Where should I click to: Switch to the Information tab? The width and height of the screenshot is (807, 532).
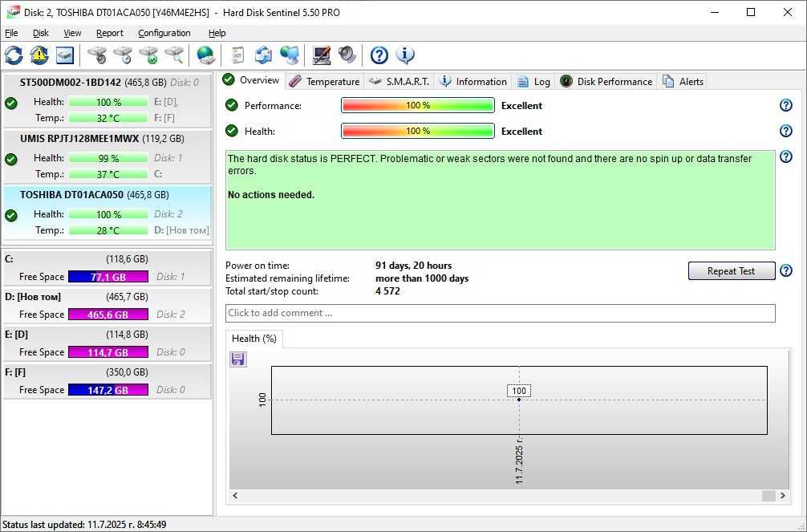474,81
